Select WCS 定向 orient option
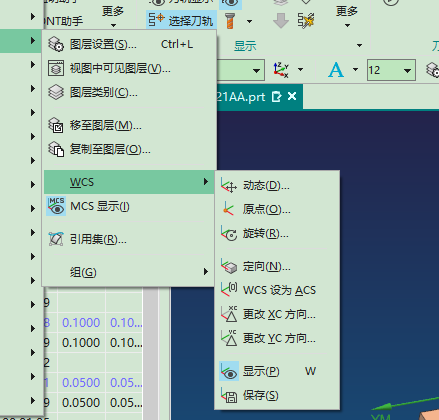 point(277,266)
